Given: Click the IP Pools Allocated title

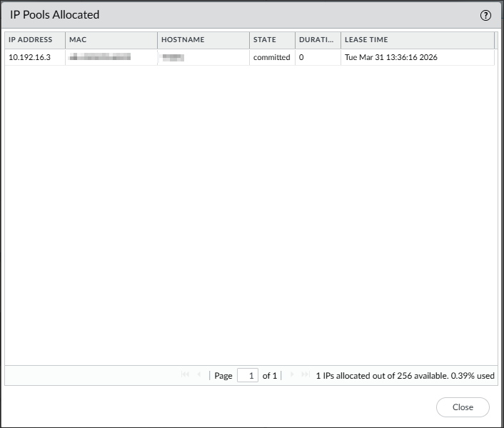Looking at the screenshot, I should click(55, 15).
